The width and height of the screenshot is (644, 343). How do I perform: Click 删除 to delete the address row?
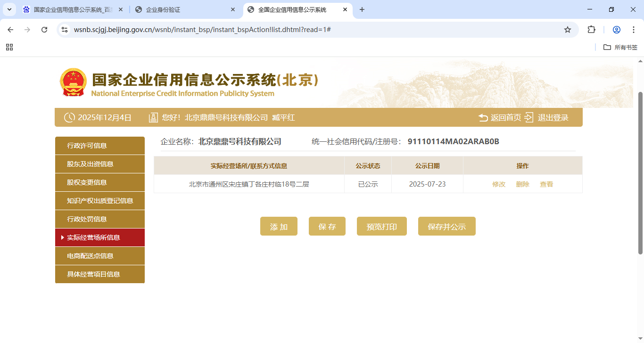tap(522, 184)
